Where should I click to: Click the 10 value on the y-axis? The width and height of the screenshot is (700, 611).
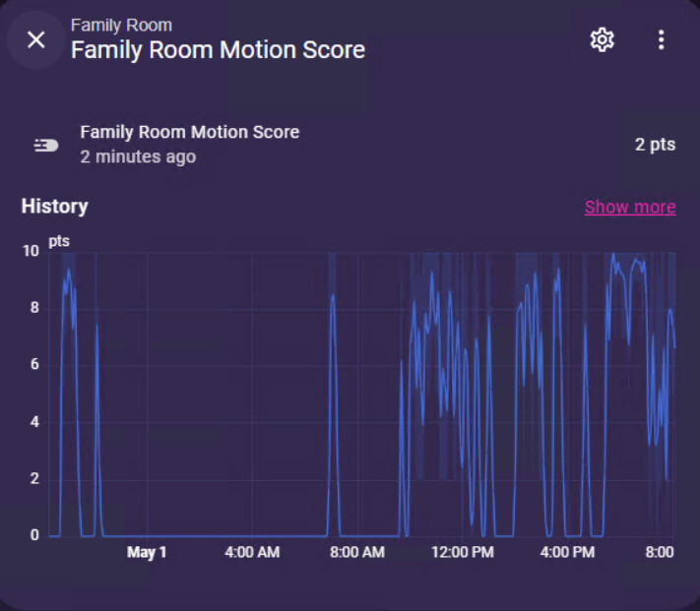click(31, 252)
